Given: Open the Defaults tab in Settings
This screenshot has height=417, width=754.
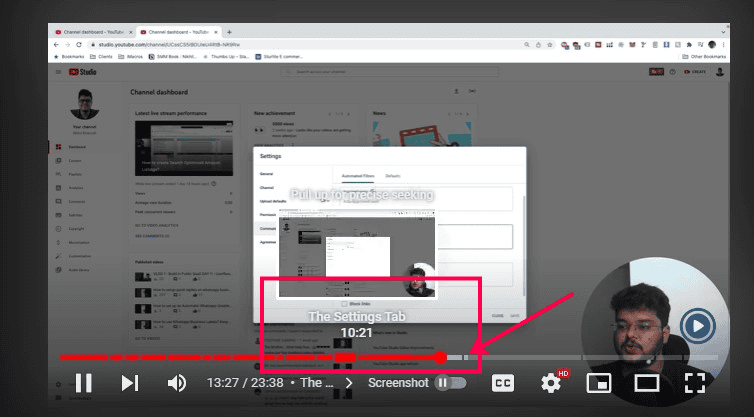Looking at the screenshot, I should click(393, 176).
